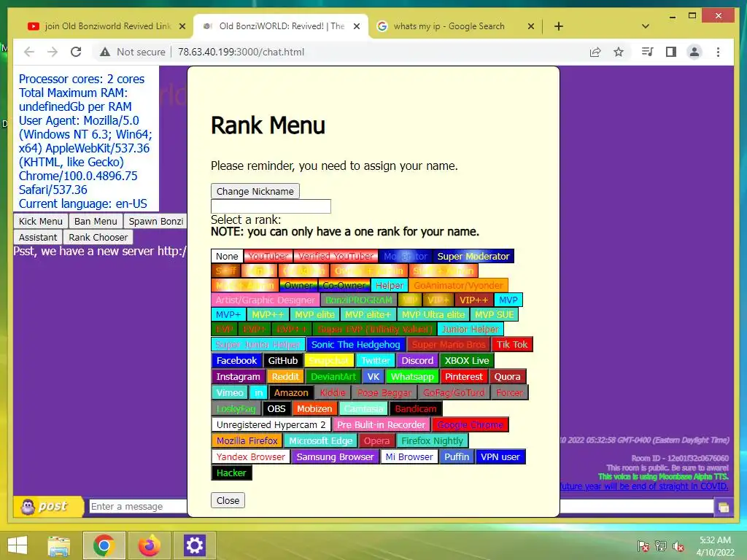
Task: Reload the chat page
Action: tap(76, 52)
